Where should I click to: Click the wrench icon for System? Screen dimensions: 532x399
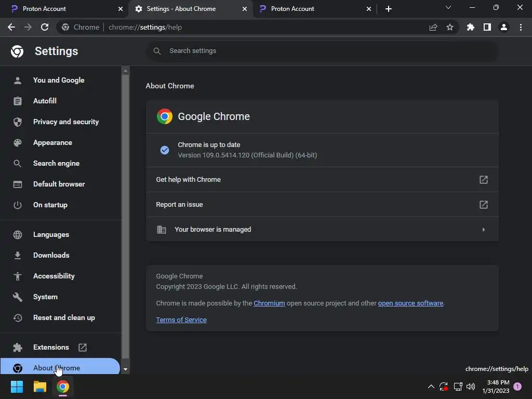[x=18, y=297]
